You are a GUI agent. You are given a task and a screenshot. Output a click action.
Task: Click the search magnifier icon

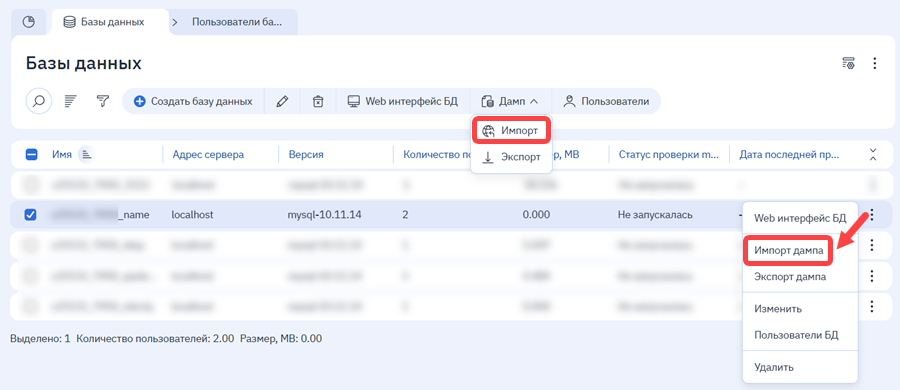coord(39,102)
